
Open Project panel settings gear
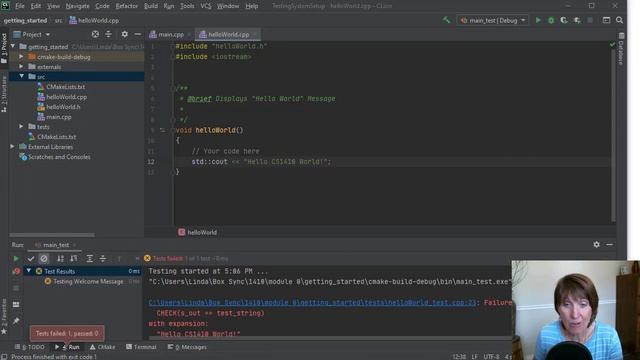point(124,34)
